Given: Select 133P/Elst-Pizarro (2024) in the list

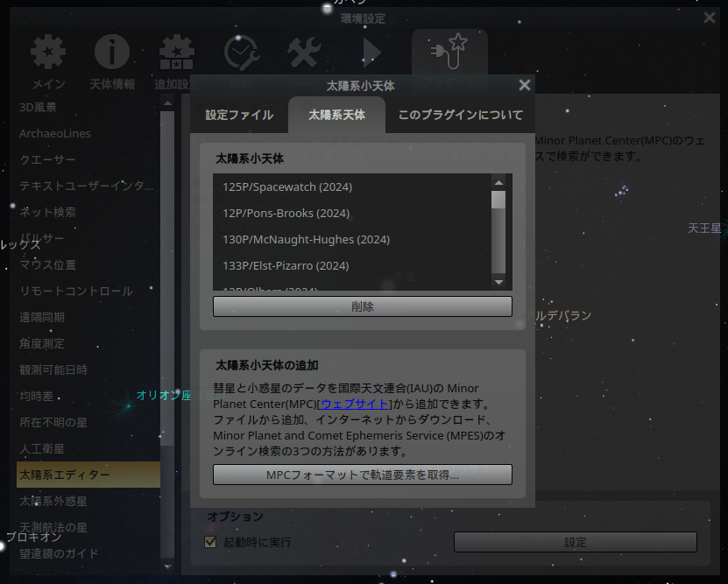Looking at the screenshot, I should pyautogui.click(x=352, y=266).
